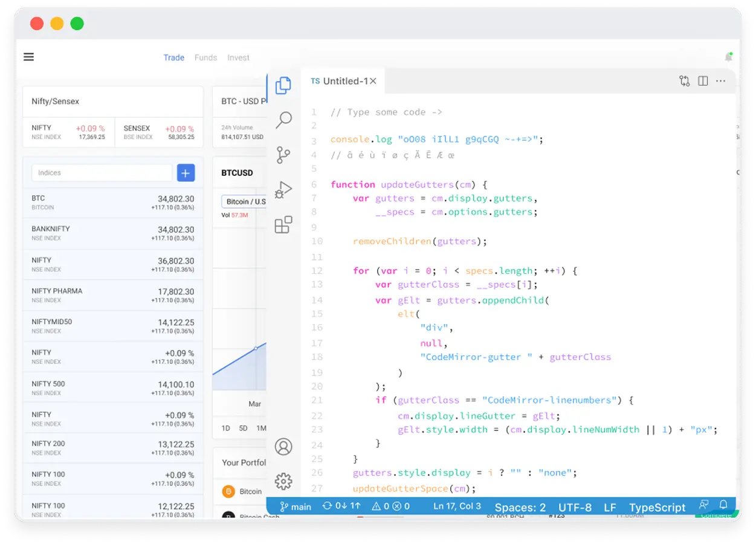
Task: Open the Extensions panel
Action: click(283, 224)
